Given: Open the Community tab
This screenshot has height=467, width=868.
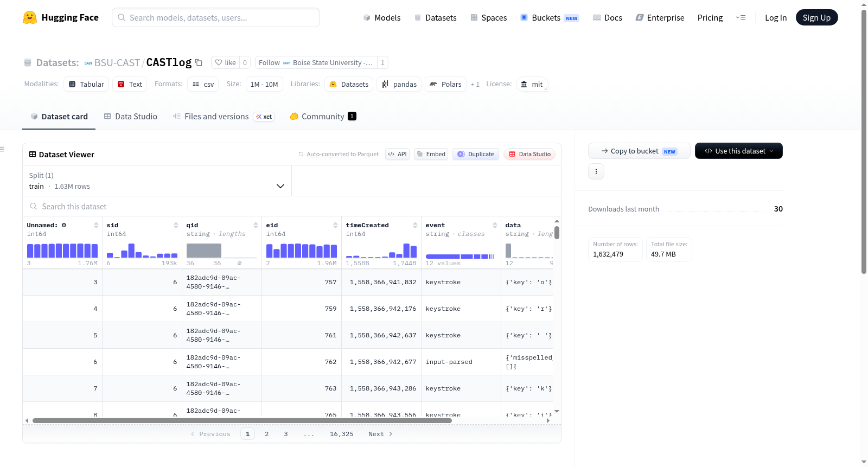Looking at the screenshot, I should [323, 116].
